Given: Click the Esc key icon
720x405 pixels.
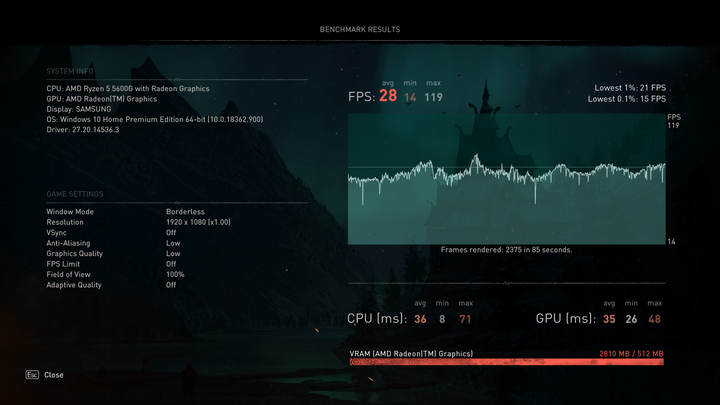Looking at the screenshot, I should (32, 375).
